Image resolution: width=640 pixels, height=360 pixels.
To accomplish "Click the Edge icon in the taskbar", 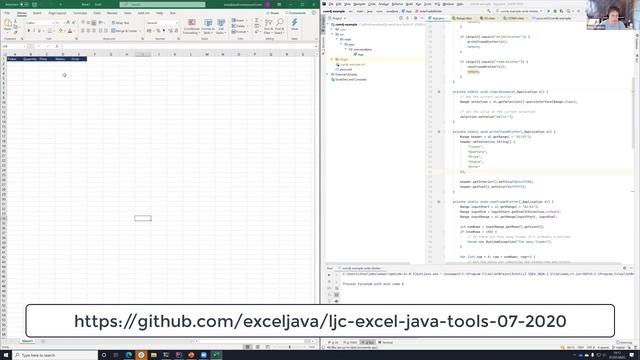I will (129, 355).
